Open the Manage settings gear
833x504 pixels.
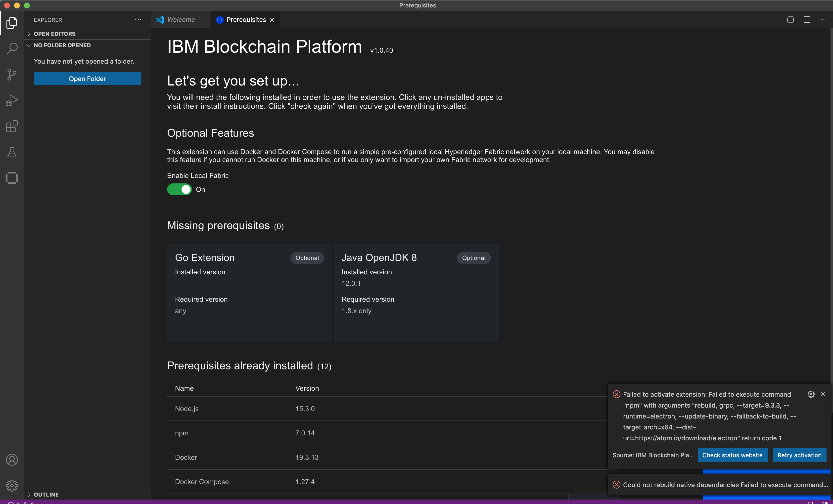pyautogui.click(x=12, y=485)
